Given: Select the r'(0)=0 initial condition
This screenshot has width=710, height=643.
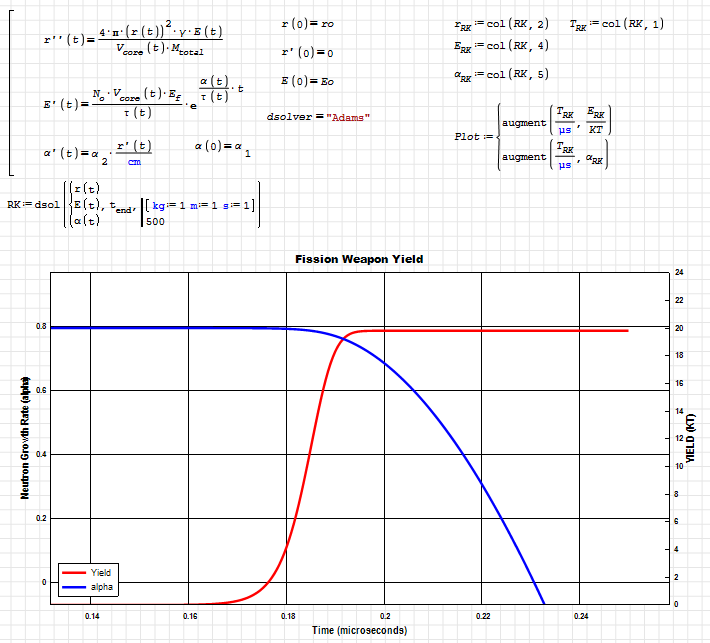Looking at the screenshot, I should [308, 52].
